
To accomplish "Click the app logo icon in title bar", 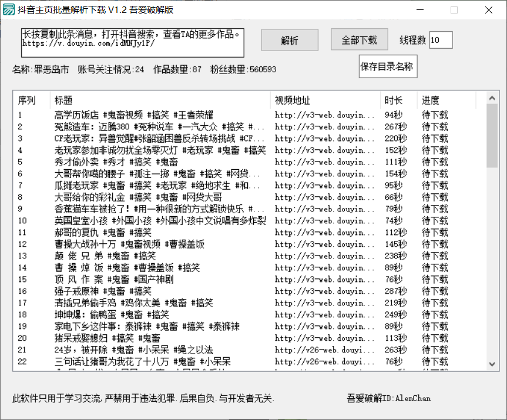I will click(9, 10).
